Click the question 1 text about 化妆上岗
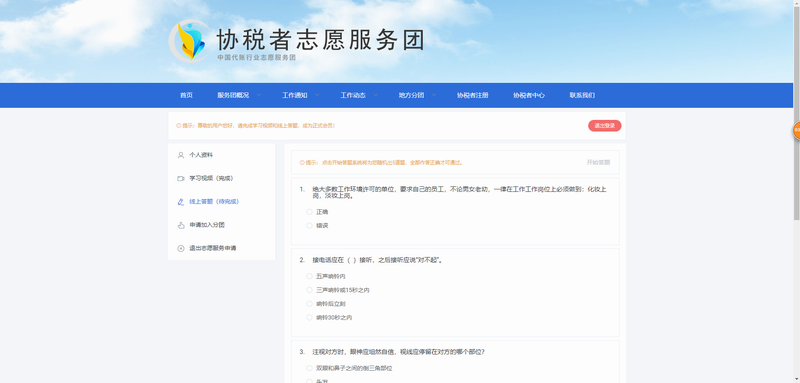This screenshot has width=800, height=383. pos(459,192)
